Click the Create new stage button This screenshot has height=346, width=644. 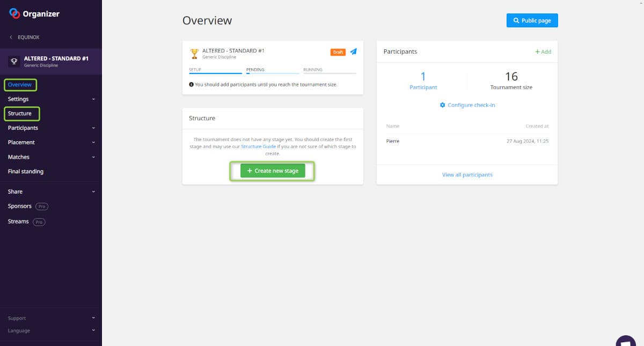pos(273,171)
